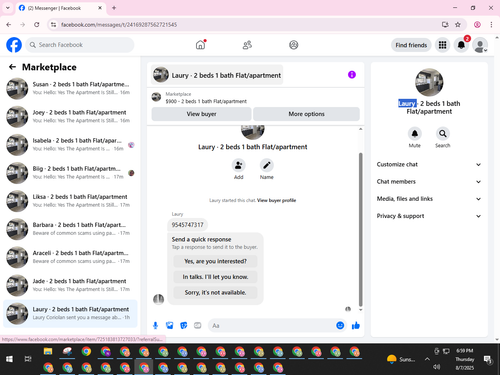
Task: Expand the Customize chat section
Action: 429,164
